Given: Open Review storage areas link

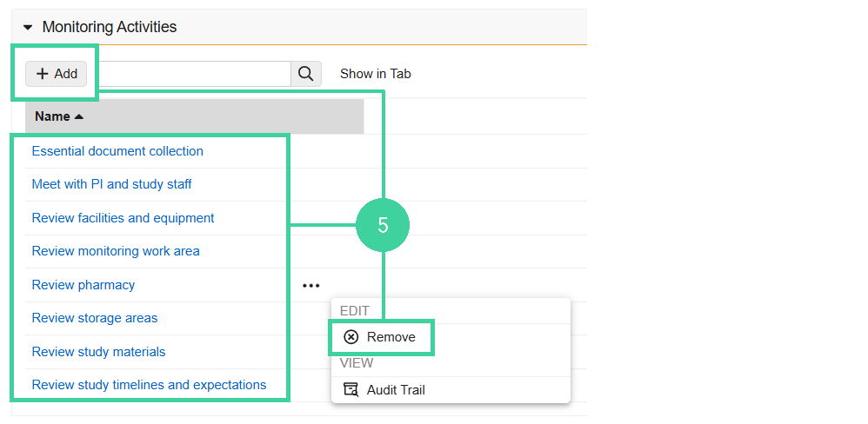Looking at the screenshot, I should 95,318.
